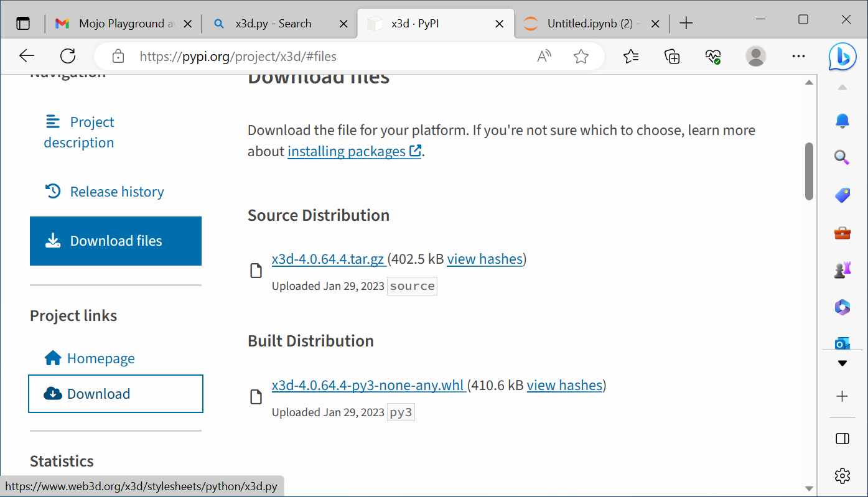The width and height of the screenshot is (868, 497).
Task: Toggle the sidebar visibility panel button
Action: coord(842,439)
